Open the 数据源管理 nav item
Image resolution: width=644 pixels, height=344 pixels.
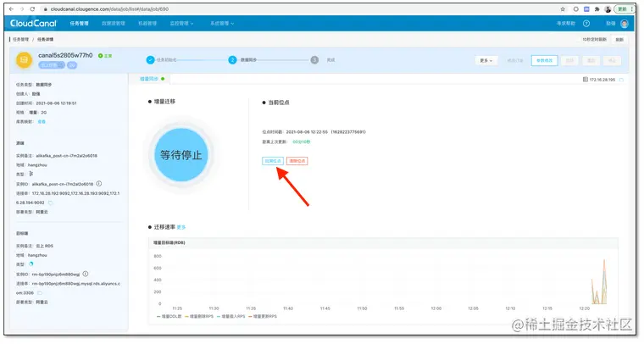114,24
